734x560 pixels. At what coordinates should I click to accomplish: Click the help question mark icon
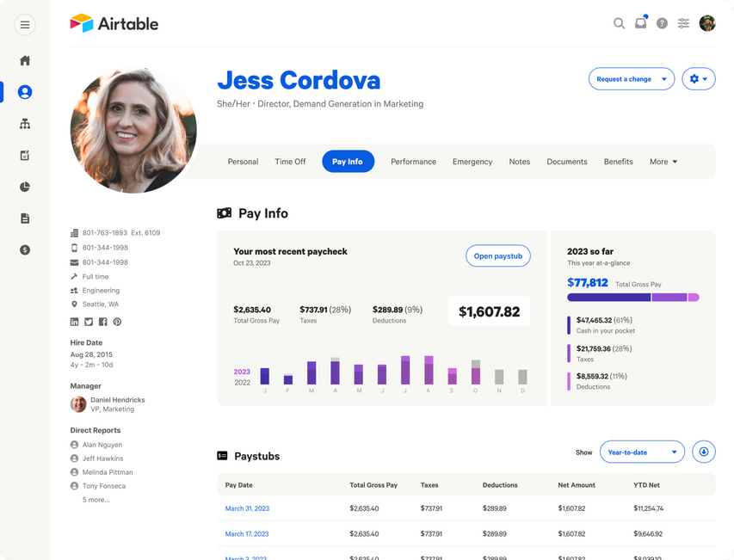pyautogui.click(x=662, y=23)
